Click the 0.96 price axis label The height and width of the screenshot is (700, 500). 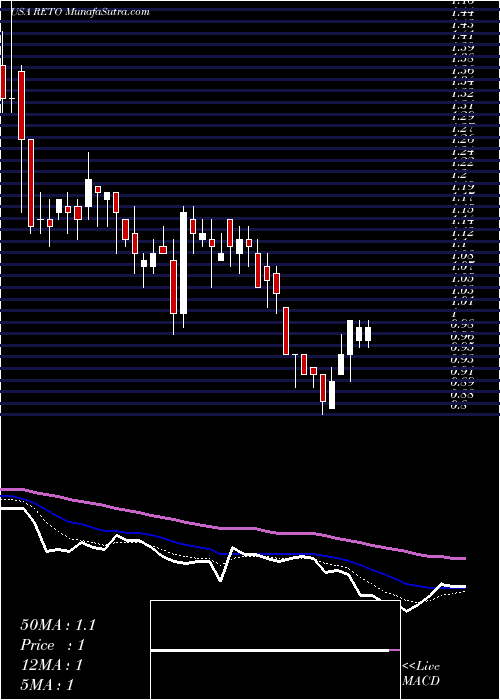[463, 336]
